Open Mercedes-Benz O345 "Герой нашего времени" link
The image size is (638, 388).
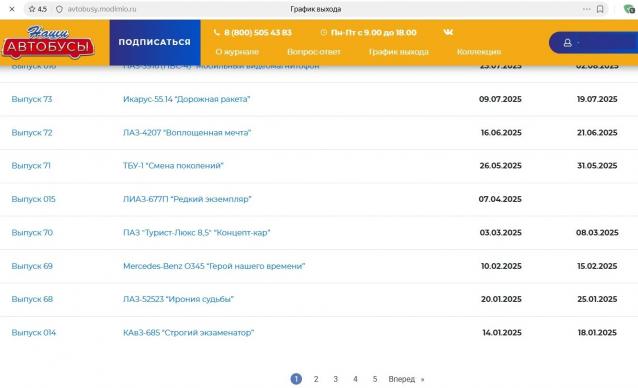[214, 266]
